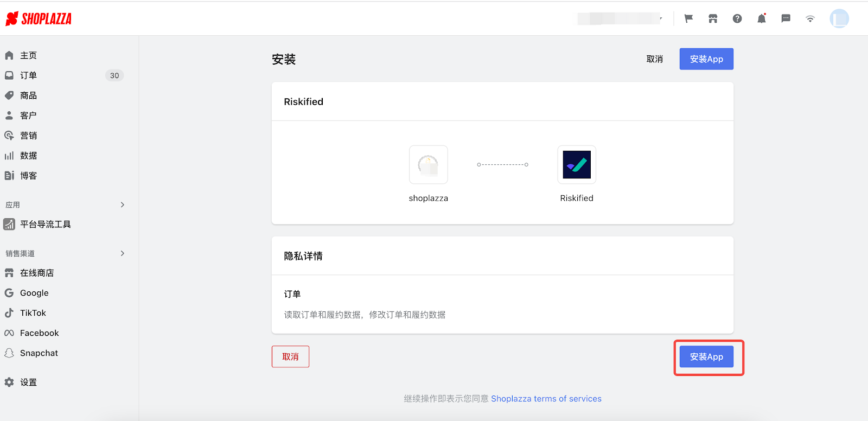Open the store name dropdown in header
Viewport: 868px width, 421px height.
(620, 18)
